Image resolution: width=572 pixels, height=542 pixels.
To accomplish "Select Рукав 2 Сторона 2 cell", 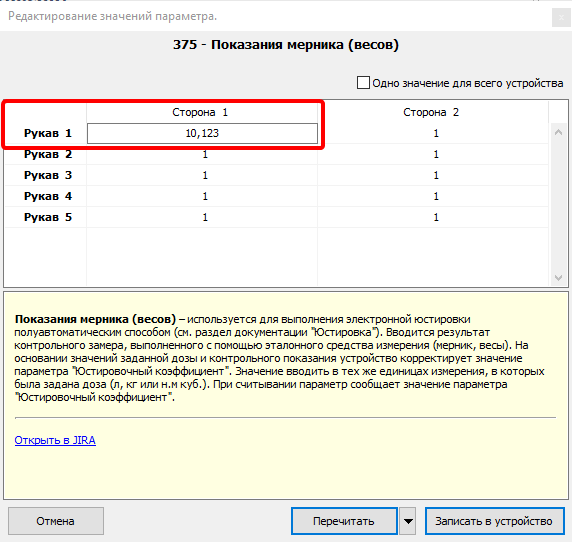I will point(433,154).
